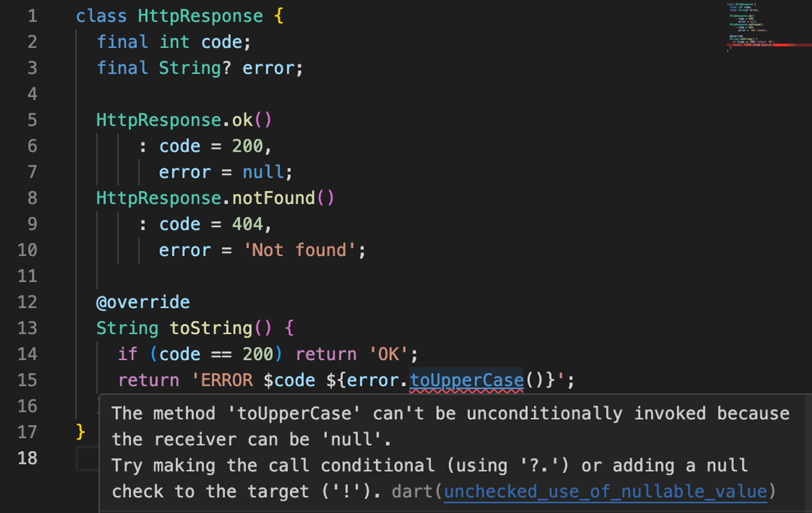
Task: Click the 'OK' string on line 14
Action: [389, 354]
